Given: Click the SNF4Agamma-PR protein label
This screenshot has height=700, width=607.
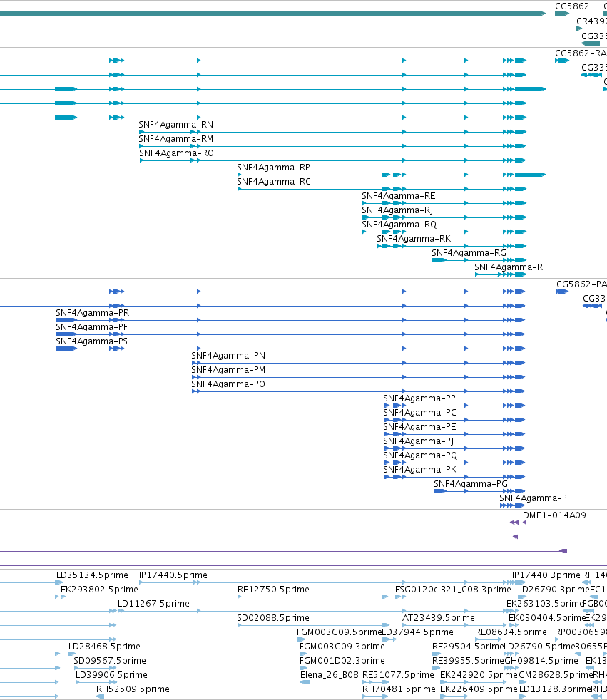Looking at the screenshot, I should (93, 313).
